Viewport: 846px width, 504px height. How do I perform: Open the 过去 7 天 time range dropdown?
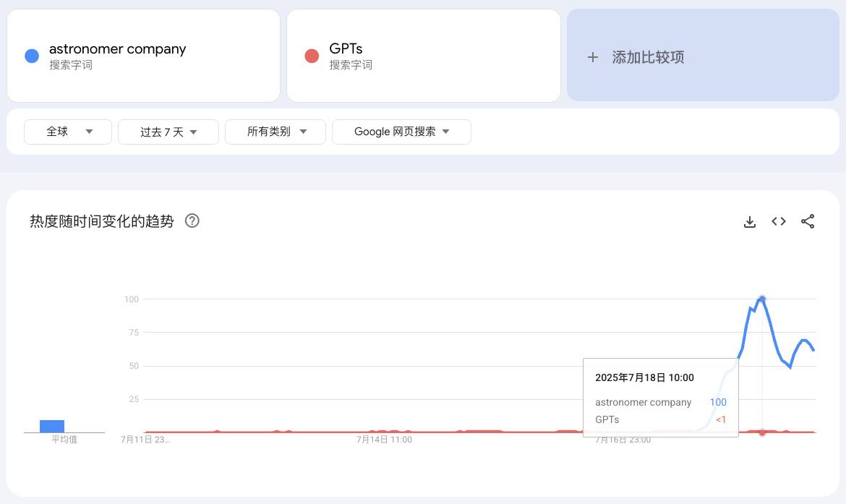(168, 132)
